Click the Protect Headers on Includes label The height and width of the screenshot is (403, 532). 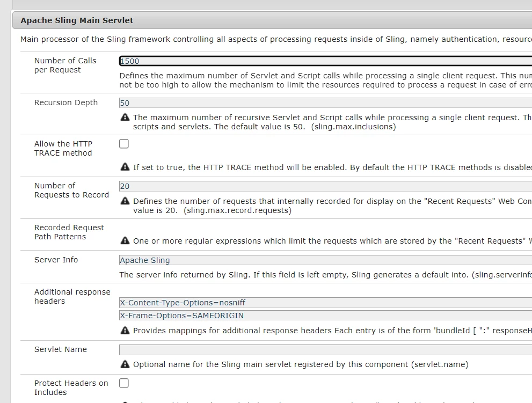click(x=71, y=387)
